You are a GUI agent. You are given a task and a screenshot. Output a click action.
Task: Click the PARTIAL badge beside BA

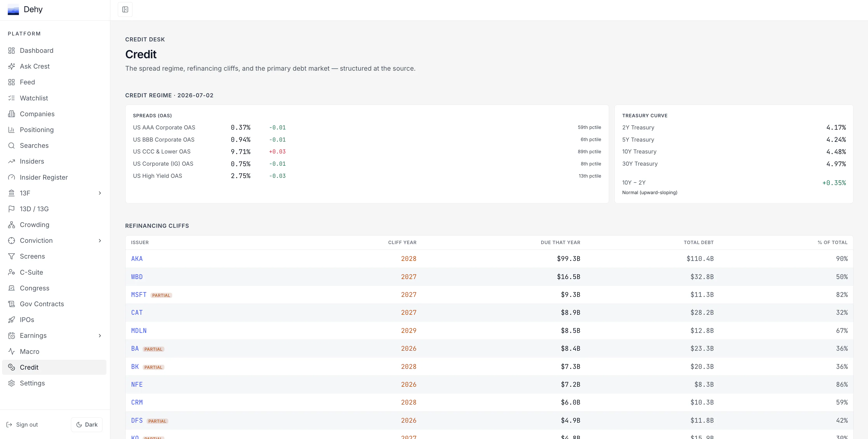coord(153,349)
